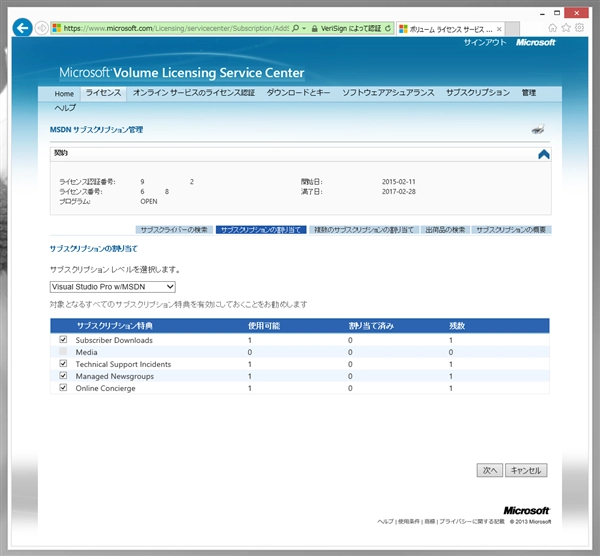Click the footer 使用条件 link
The width and height of the screenshot is (600, 556).
(x=409, y=522)
